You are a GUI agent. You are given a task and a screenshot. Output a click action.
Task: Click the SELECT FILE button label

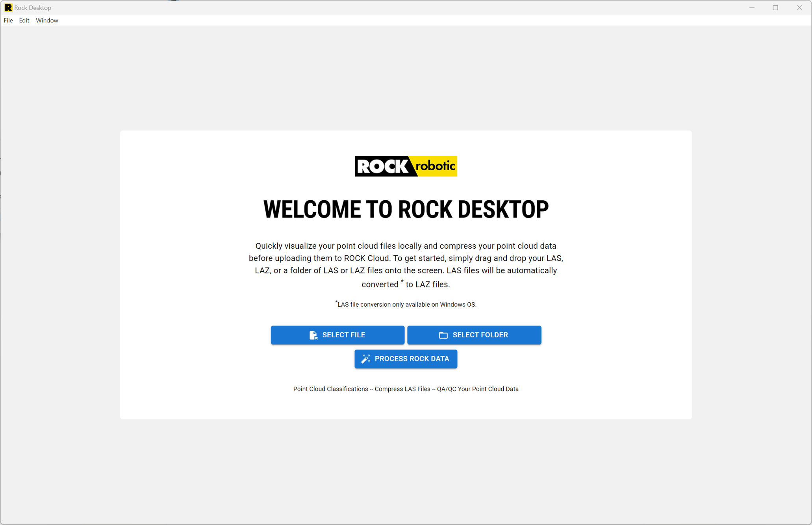point(344,335)
